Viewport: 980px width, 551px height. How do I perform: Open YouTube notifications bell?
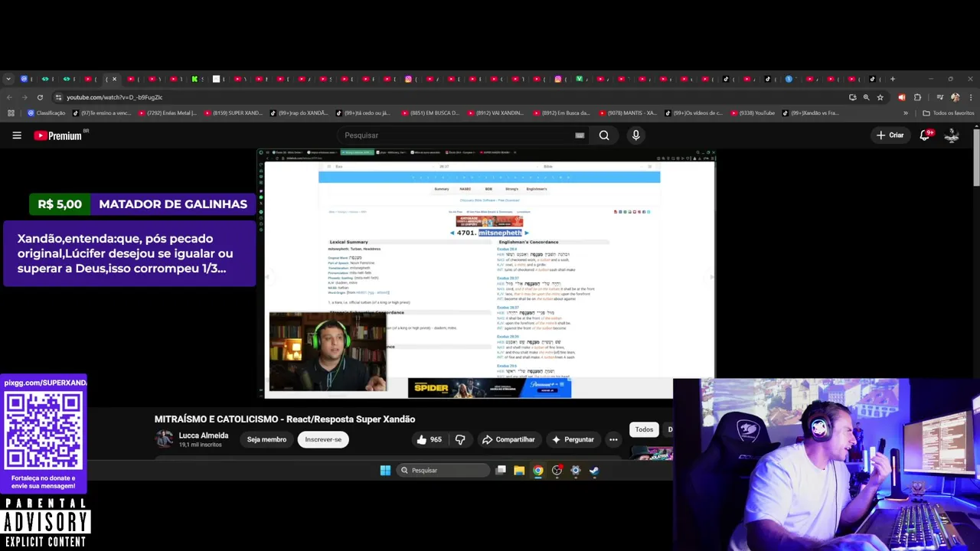(926, 135)
